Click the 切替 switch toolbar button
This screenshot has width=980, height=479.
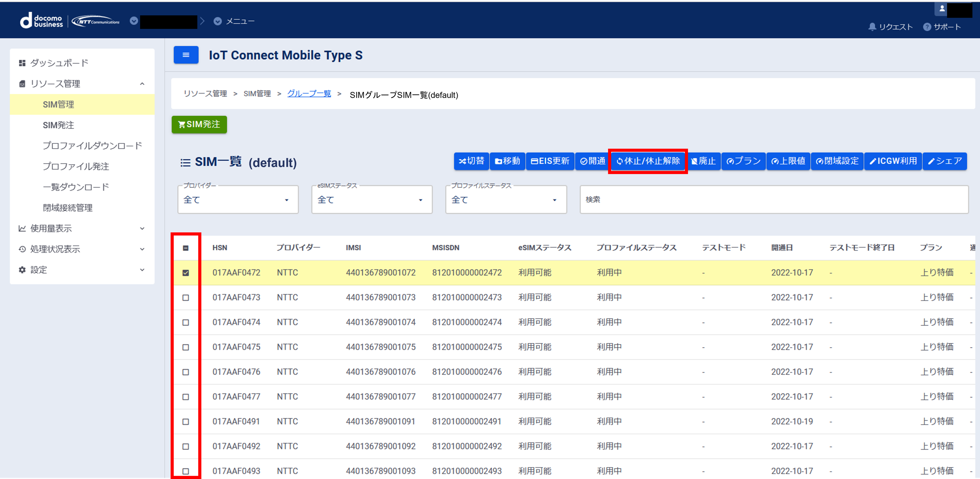click(471, 161)
